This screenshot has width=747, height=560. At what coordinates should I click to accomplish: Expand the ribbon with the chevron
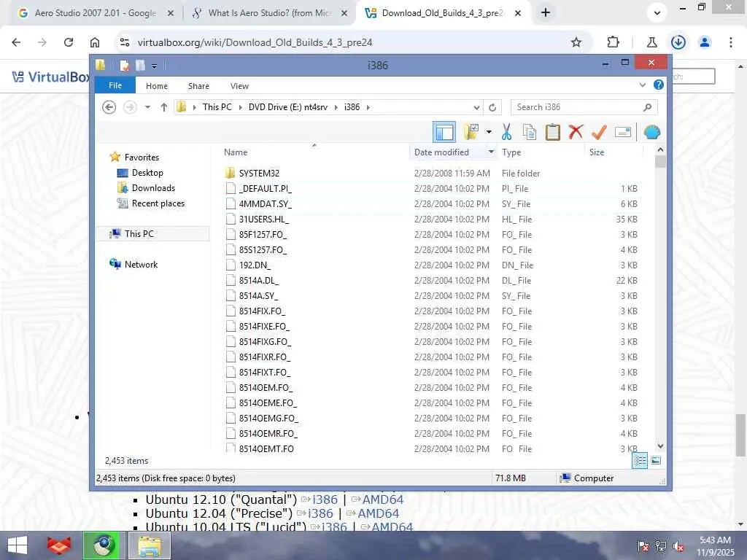coord(643,85)
